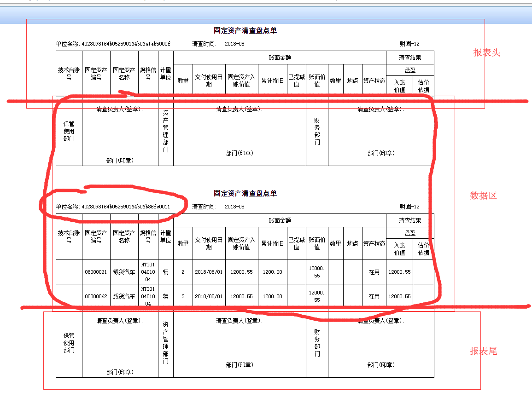Click 清查时间 2018-08 beside unit ending 5000f
Viewport: 532px width, 415px height.
(234, 44)
